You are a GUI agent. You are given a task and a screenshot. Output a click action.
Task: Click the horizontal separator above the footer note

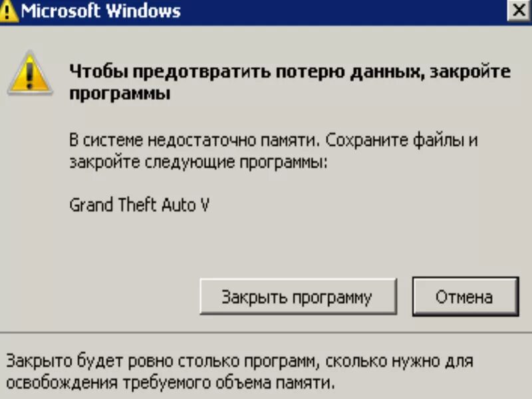point(266,333)
